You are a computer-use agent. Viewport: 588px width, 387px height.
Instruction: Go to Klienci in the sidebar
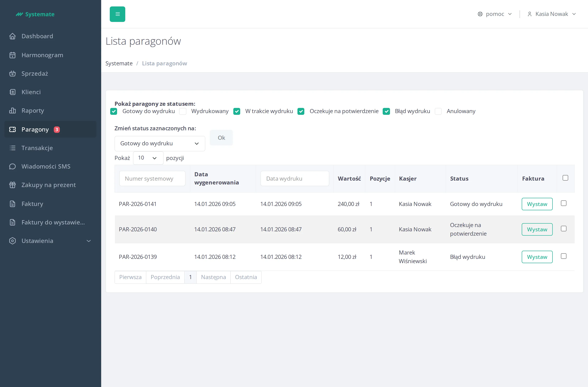(50, 92)
